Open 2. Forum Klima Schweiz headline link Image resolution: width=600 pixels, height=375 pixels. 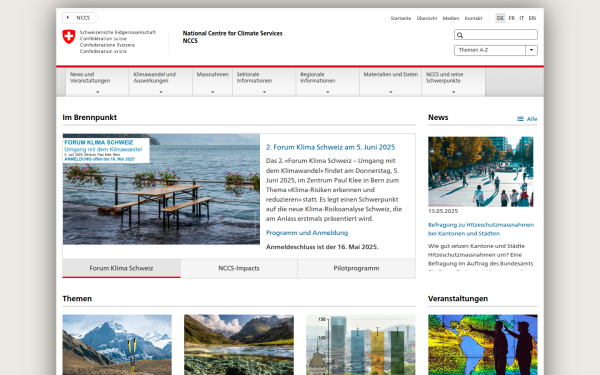click(x=330, y=147)
